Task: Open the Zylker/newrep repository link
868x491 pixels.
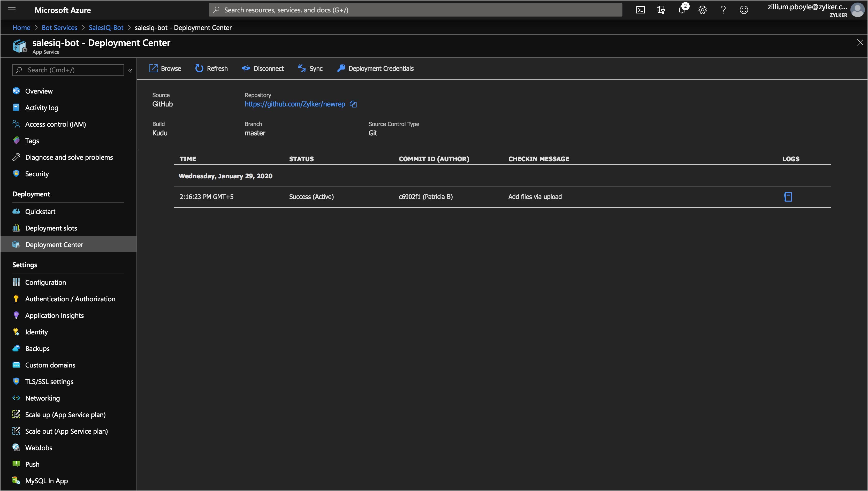Action: [x=295, y=104]
